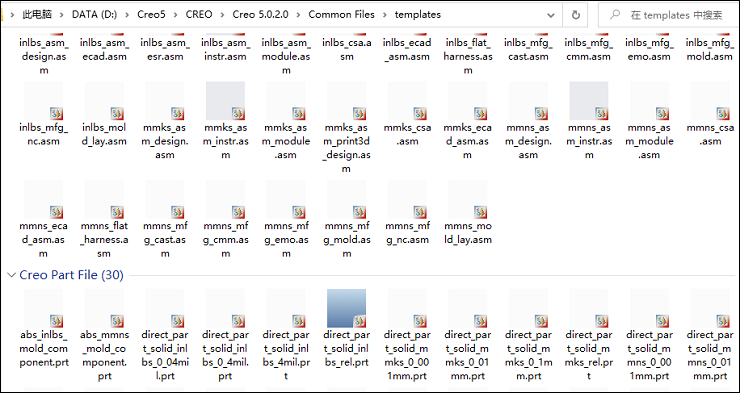This screenshot has height=393, width=740.
Task: Select the inlbs_mfg_nc.asm file icon
Action: [x=43, y=100]
